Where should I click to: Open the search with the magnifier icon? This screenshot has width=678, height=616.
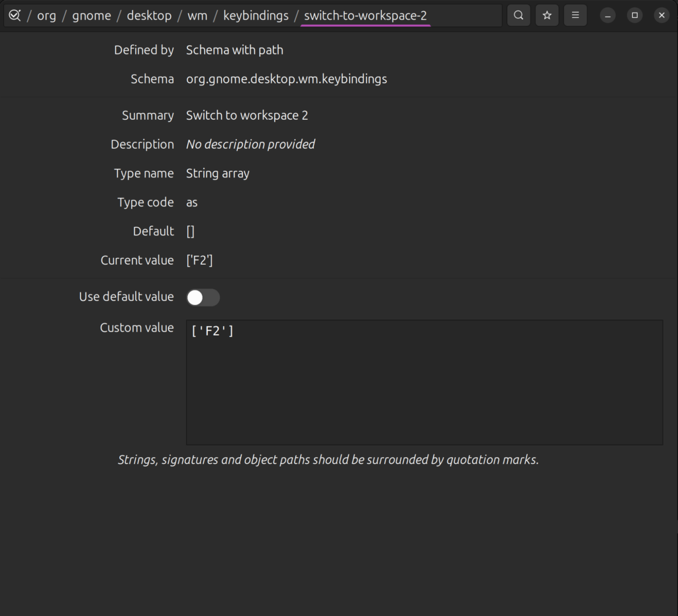[x=518, y=15]
